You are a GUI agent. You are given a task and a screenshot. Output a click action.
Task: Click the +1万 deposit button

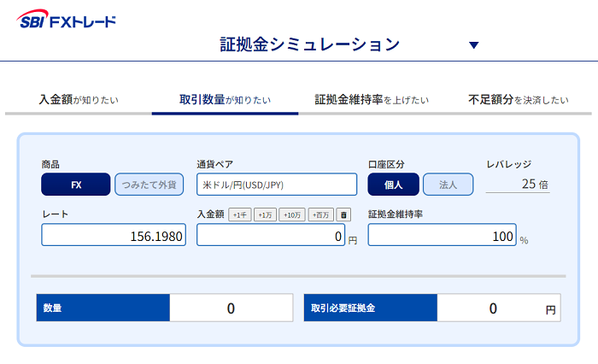[x=265, y=214]
